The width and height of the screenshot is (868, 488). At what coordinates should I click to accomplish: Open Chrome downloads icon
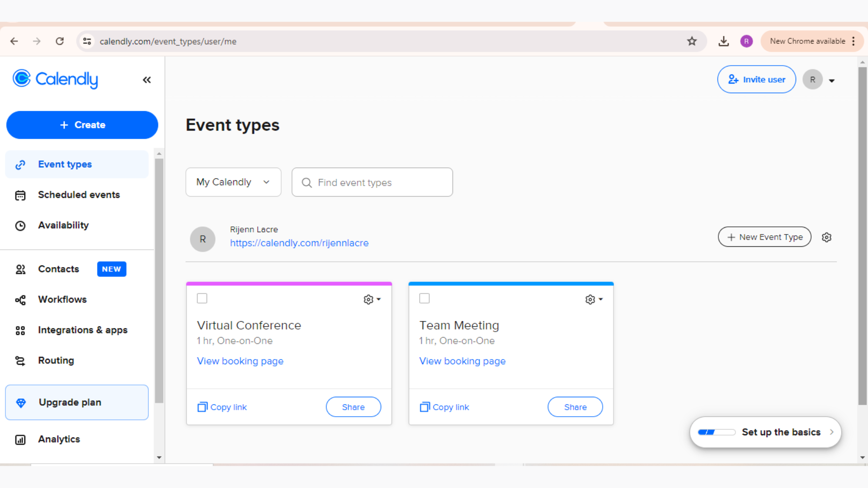click(x=723, y=41)
